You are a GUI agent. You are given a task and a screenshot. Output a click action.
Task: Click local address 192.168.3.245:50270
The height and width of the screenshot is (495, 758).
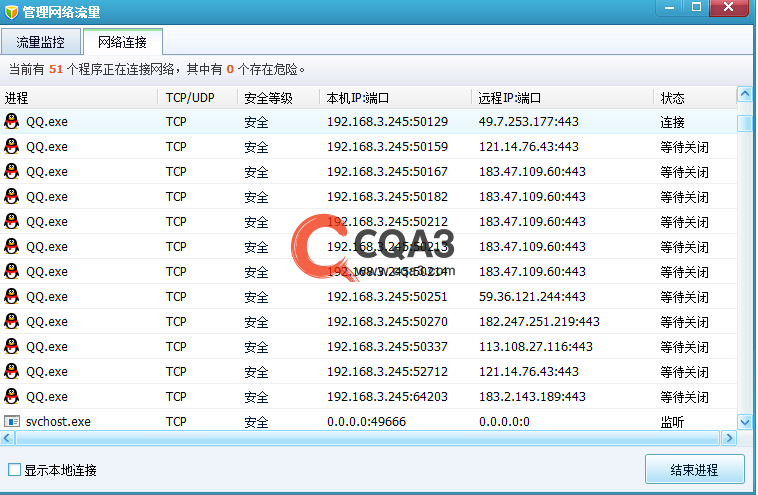tap(387, 321)
